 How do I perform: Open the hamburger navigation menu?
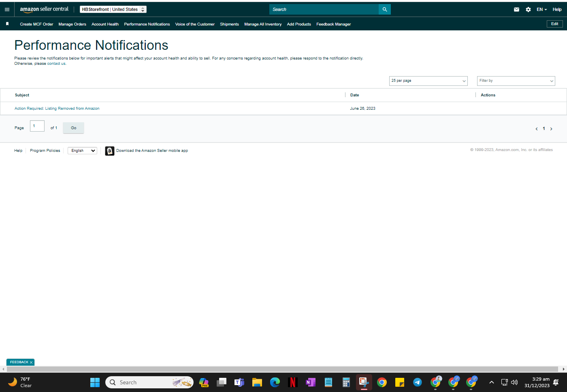[x=7, y=9]
